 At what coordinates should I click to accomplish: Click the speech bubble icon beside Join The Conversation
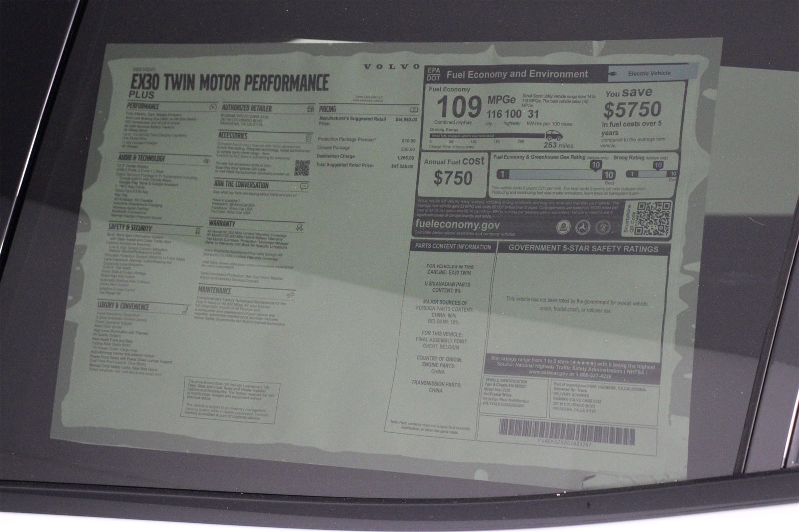(x=304, y=186)
